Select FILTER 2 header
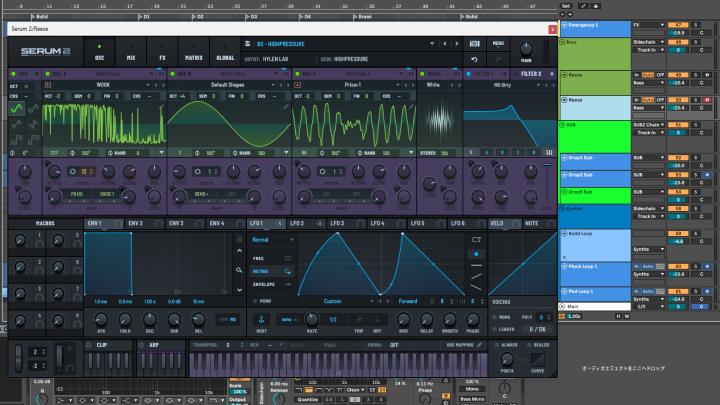720x405 pixels. tap(531, 73)
